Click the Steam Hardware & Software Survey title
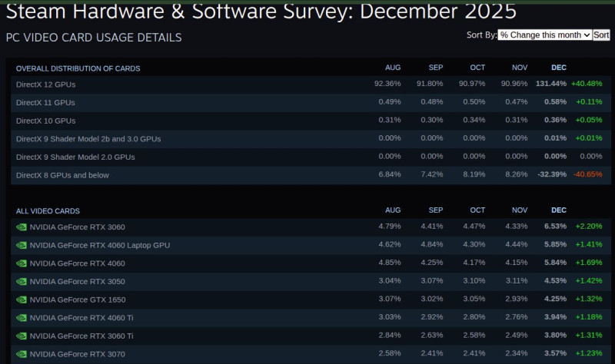615x364 pixels. [261, 11]
